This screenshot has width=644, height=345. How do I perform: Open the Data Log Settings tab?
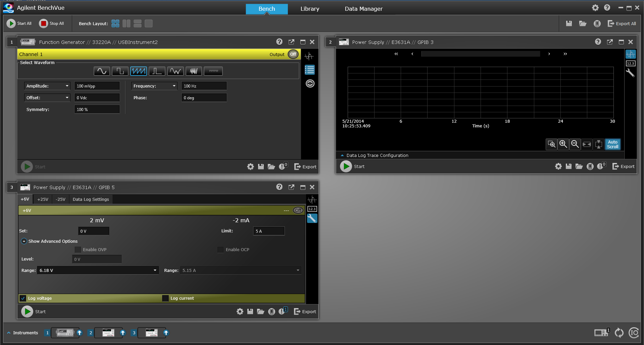tap(91, 199)
